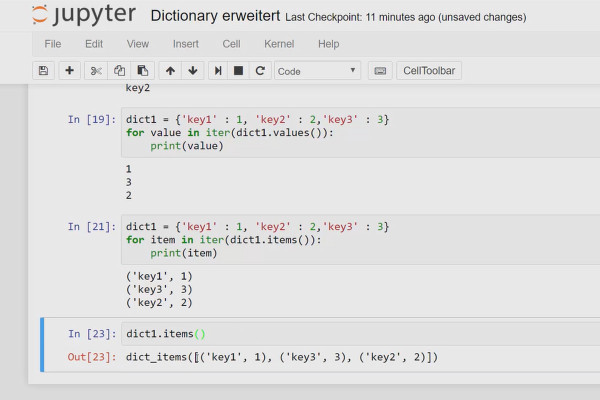This screenshot has width=600, height=400.
Task: Click the Jupyter logo
Action: coord(84,15)
